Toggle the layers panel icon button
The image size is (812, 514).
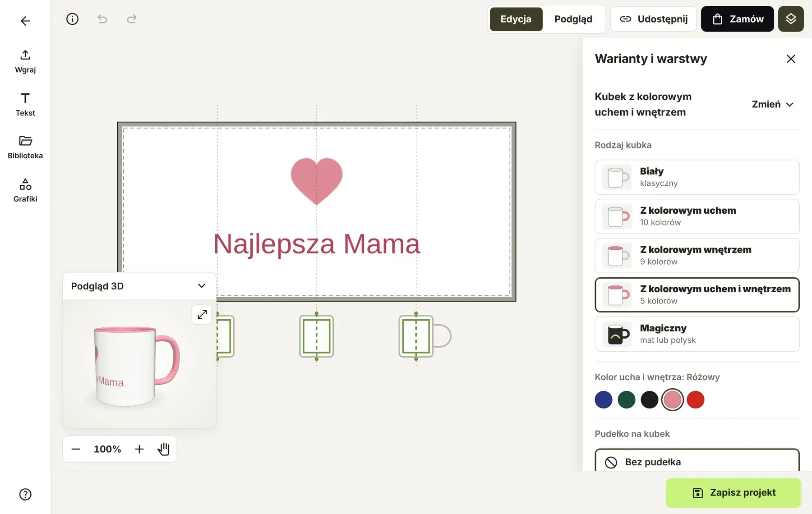pos(791,19)
